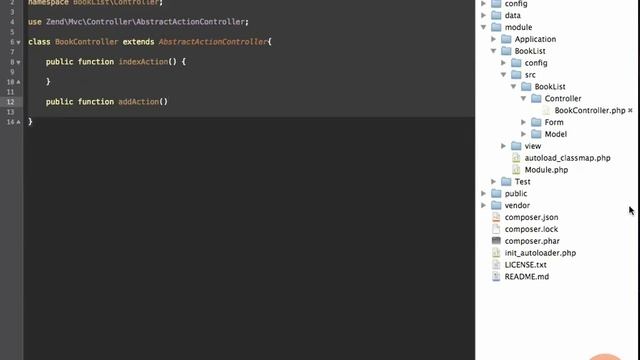Click the composer.phar file icon

coord(496,241)
